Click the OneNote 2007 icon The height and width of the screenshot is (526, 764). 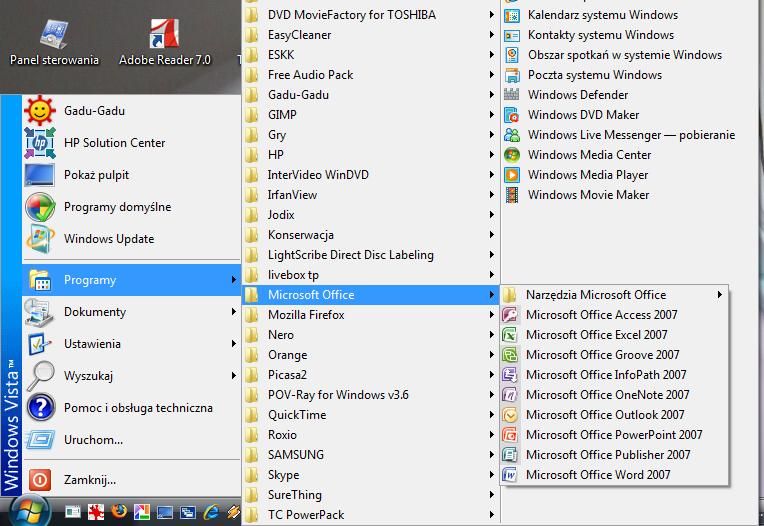[510, 394]
